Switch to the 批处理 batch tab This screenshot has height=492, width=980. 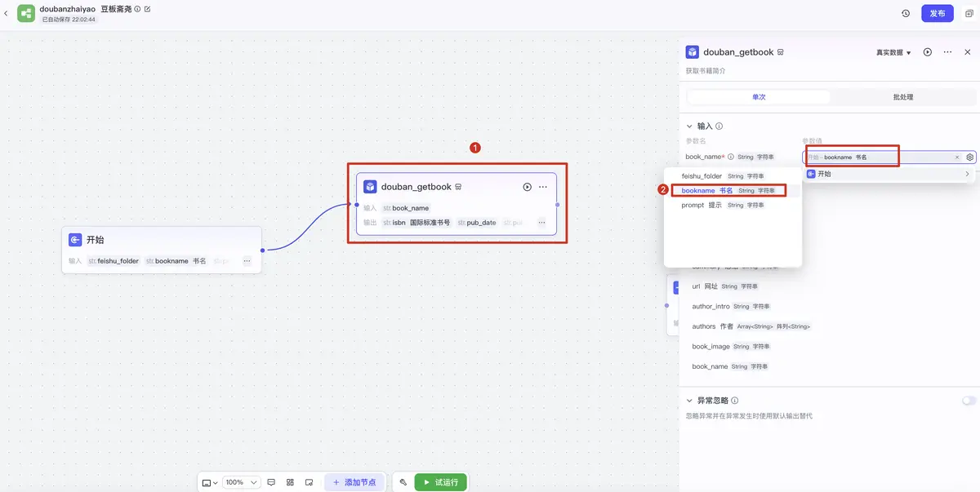[x=902, y=97]
